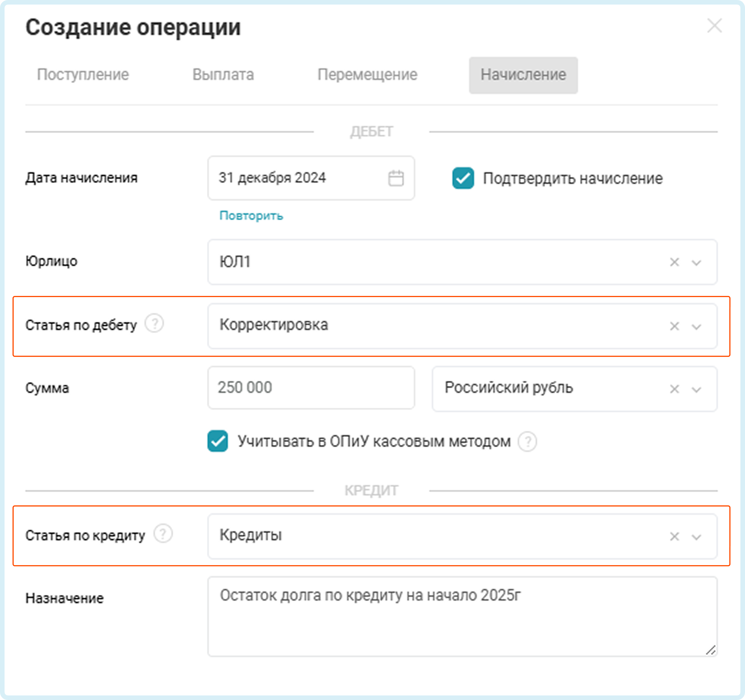Clear the Корректировка value with X icon
The image size is (745, 700).
pos(674,326)
